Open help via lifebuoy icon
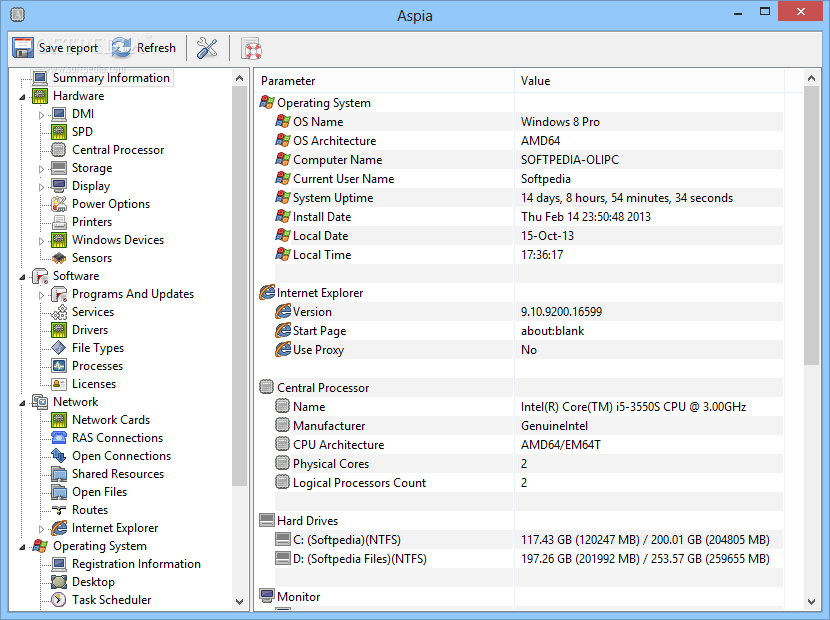Image resolution: width=830 pixels, height=620 pixels. pyautogui.click(x=251, y=48)
